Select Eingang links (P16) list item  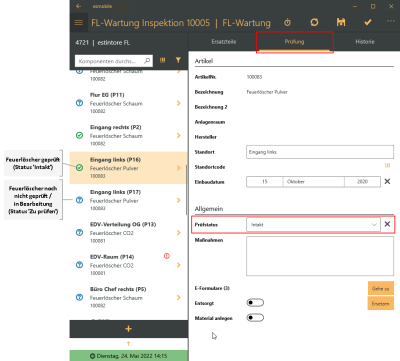click(x=129, y=168)
